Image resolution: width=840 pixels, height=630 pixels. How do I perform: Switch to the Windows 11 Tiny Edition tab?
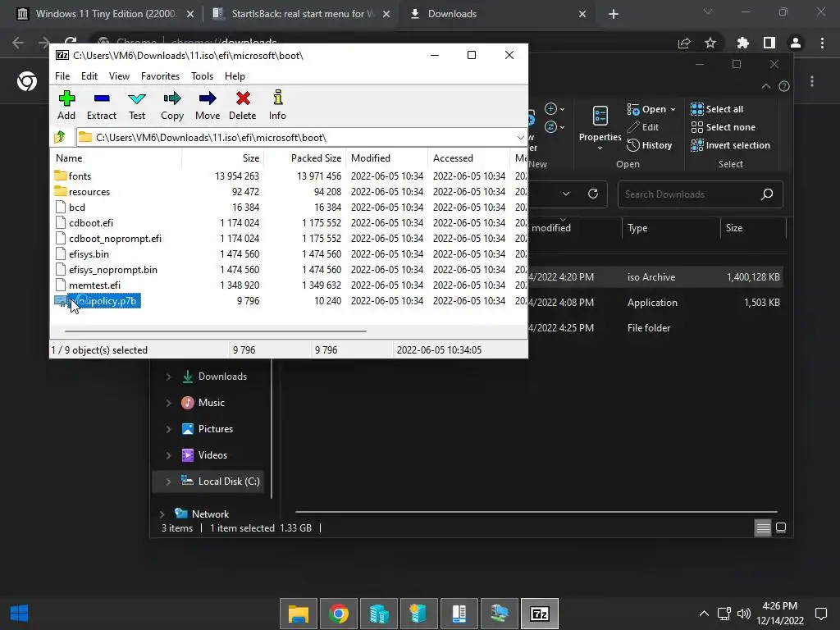pos(105,14)
